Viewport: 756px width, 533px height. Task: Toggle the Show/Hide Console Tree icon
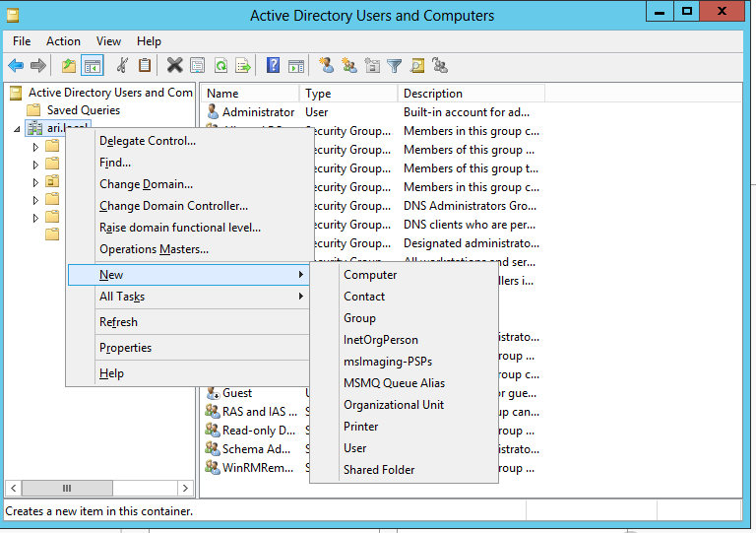[x=93, y=65]
